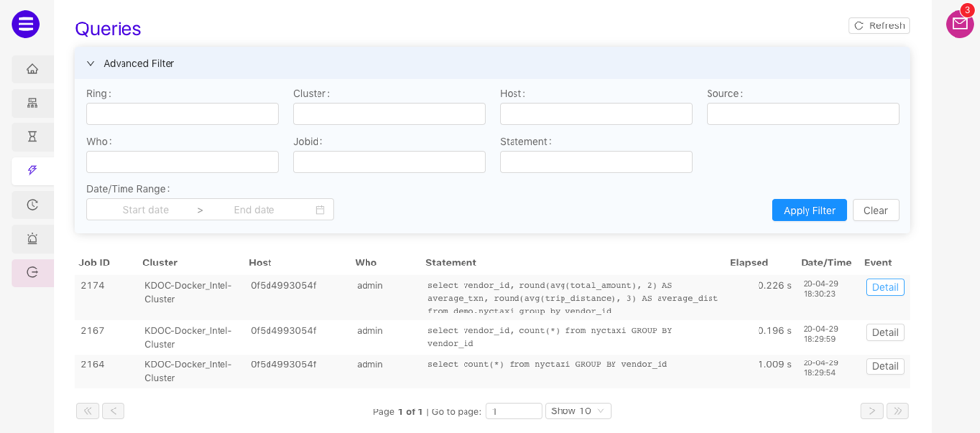Screen dimensions: 980x433
Task: Open the Show 10 page size dropdown
Action: click(x=578, y=411)
